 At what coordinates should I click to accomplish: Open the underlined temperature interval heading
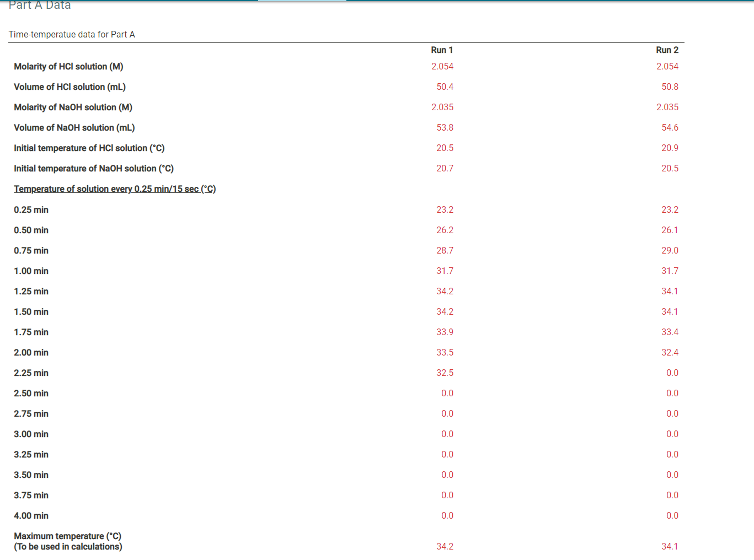(x=115, y=189)
